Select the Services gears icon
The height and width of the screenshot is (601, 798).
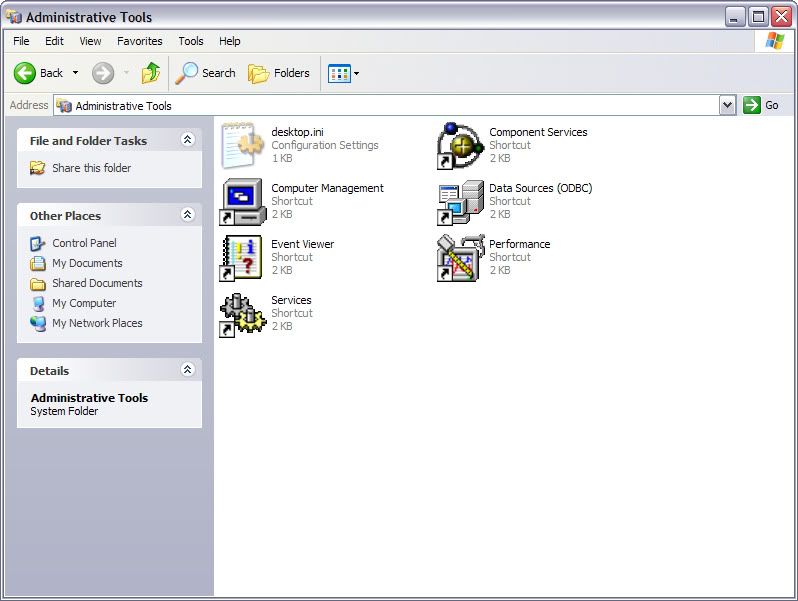[x=242, y=314]
